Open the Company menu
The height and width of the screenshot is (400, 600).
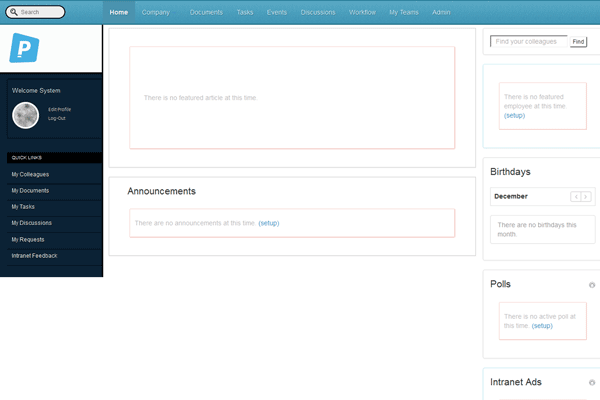(155, 12)
